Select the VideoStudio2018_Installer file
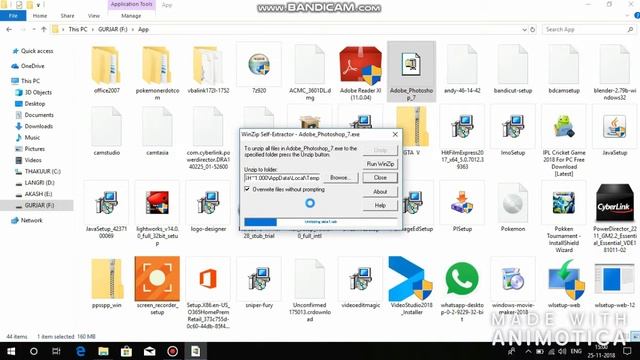640x360 pixels. coord(411,287)
